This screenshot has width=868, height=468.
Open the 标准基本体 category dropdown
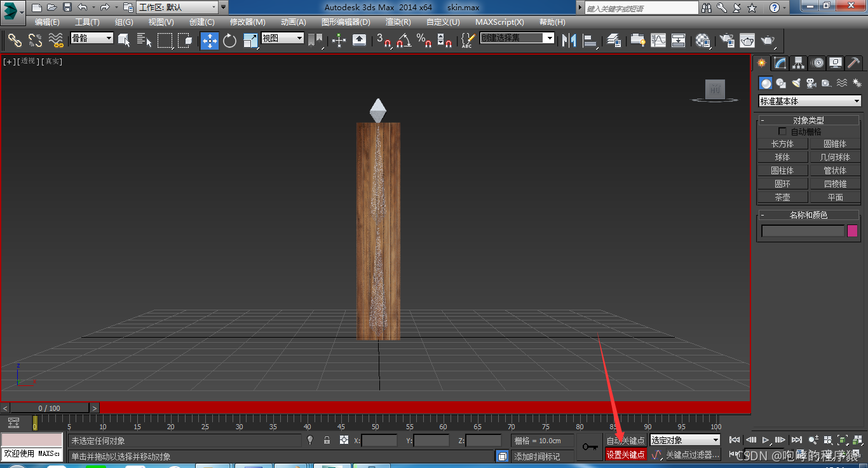tap(810, 101)
